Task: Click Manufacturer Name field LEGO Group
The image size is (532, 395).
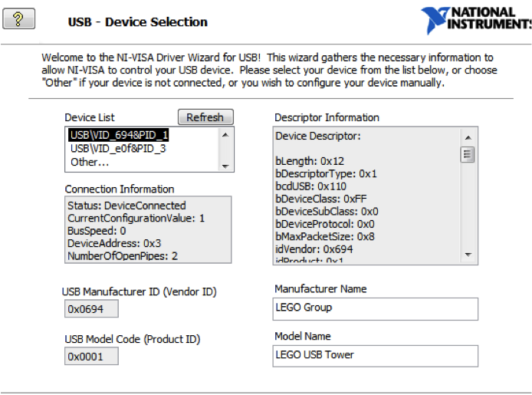Action: pos(376,309)
